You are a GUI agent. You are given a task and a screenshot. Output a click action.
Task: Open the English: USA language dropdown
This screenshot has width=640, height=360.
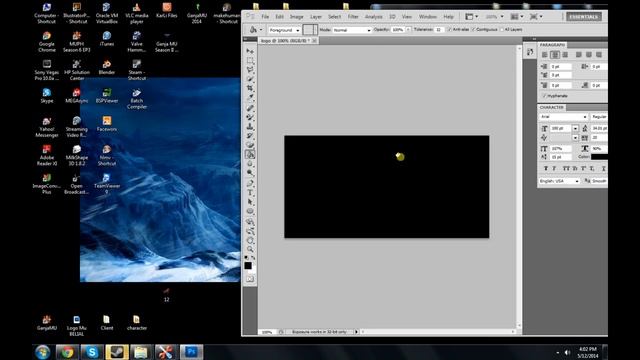coord(559,181)
